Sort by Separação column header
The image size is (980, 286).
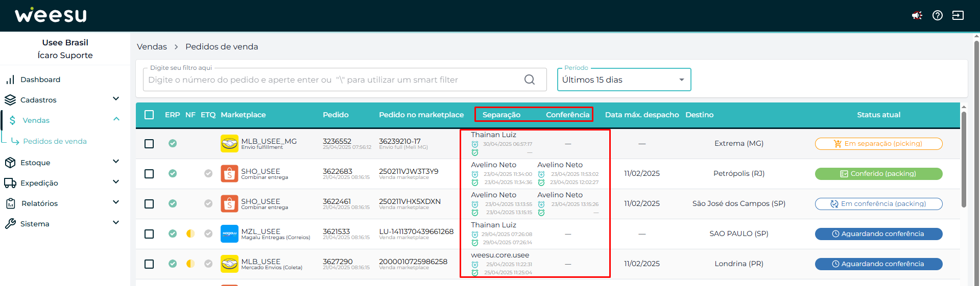(501, 115)
